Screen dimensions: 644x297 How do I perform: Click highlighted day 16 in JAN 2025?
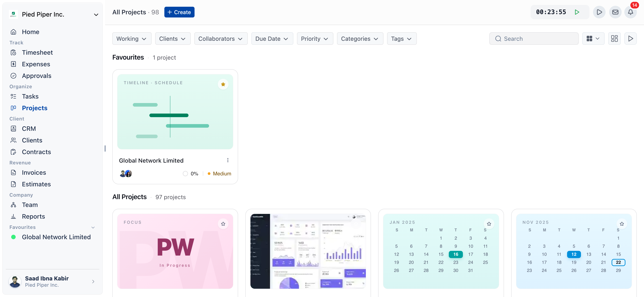pyautogui.click(x=455, y=254)
